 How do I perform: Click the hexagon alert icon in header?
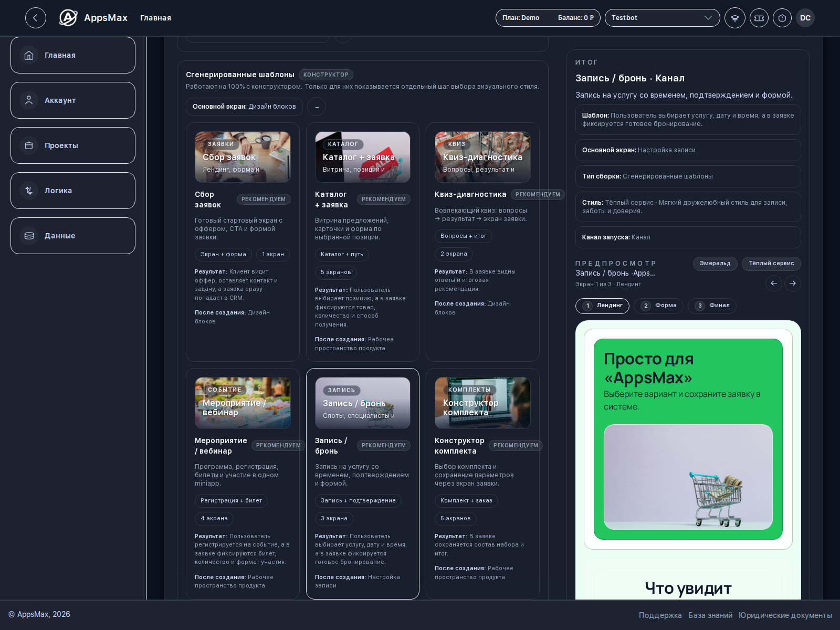pyautogui.click(x=782, y=18)
